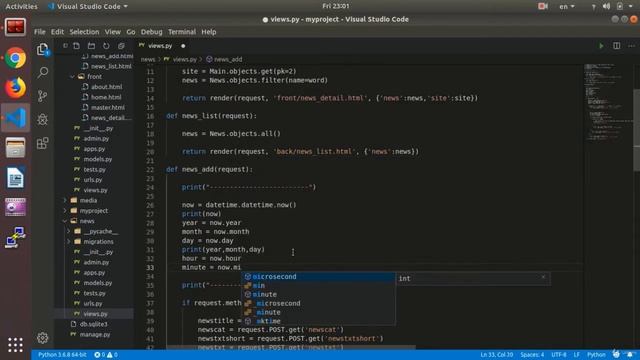640x360 pixels.
Task: Close the suggestion details pane
Action: (x=543, y=277)
